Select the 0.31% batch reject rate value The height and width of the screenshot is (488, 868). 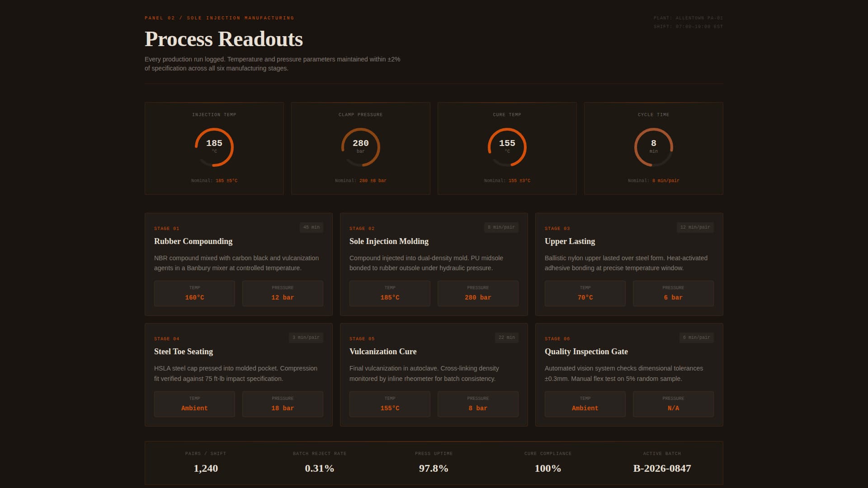click(x=320, y=469)
